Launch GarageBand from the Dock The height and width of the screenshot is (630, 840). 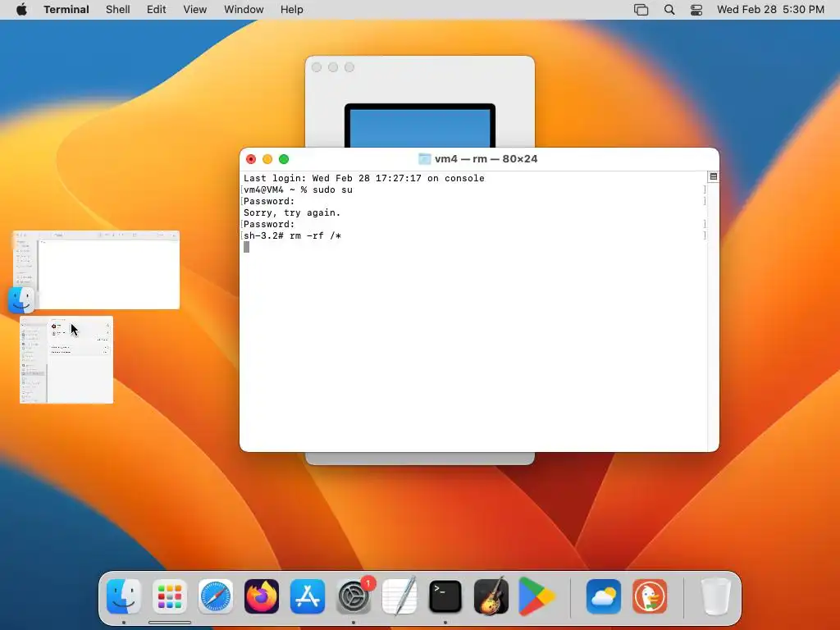491,596
